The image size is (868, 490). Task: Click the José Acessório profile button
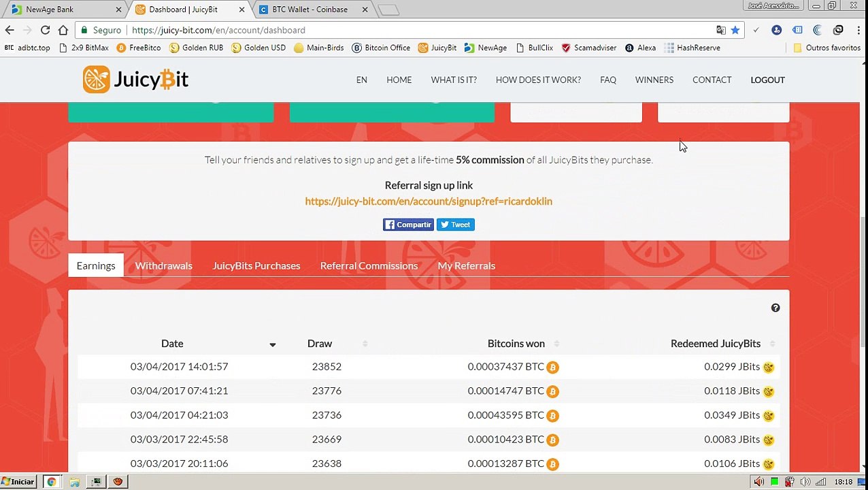pyautogui.click(x=773, y=5)
